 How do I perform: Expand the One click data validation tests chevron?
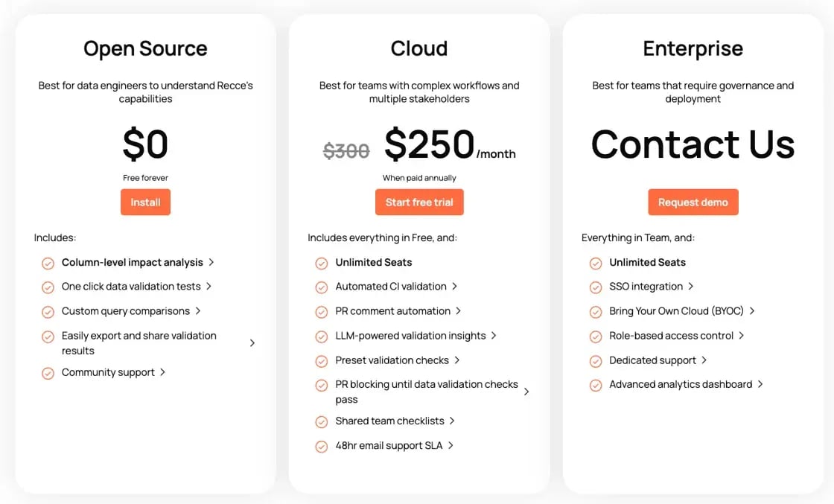[209, 287]
